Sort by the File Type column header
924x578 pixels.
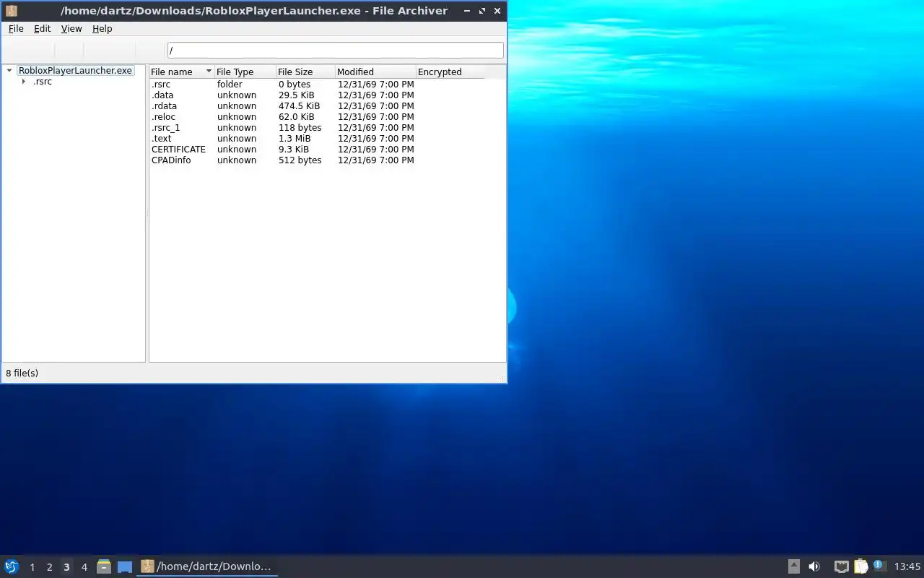click(x=245, y=72)
